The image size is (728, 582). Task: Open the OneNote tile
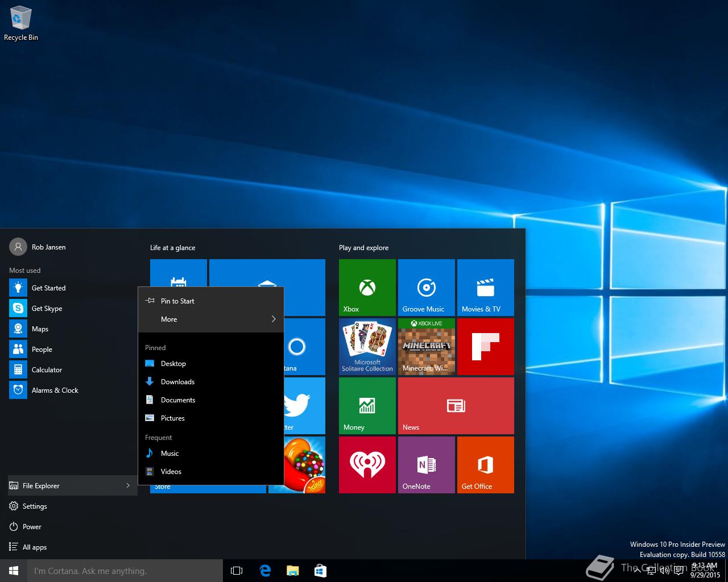(427, 465)
